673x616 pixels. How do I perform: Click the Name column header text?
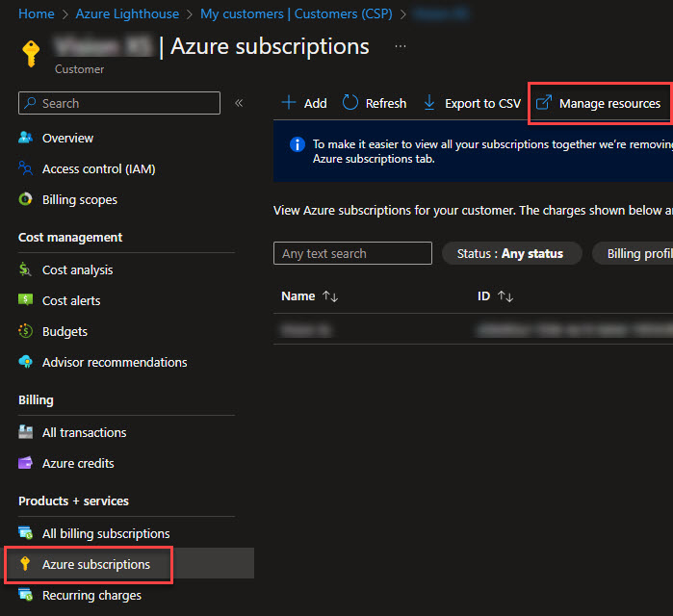click(x=298, y=296)
